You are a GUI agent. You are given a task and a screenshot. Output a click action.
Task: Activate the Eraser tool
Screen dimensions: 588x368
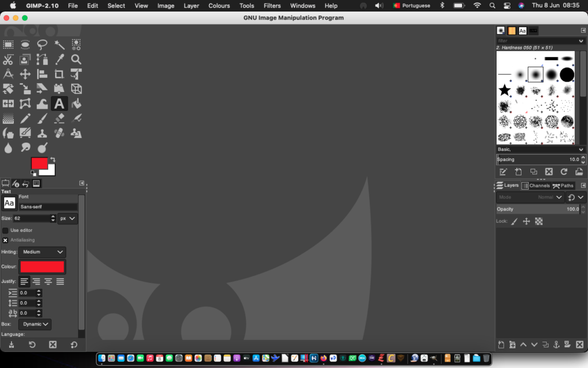click(59, 118)
